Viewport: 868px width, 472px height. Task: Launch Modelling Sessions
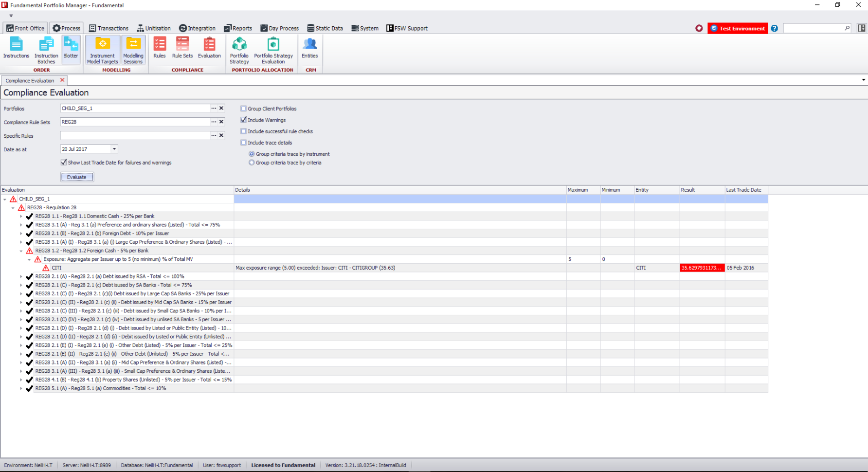(x=133, y=49)
